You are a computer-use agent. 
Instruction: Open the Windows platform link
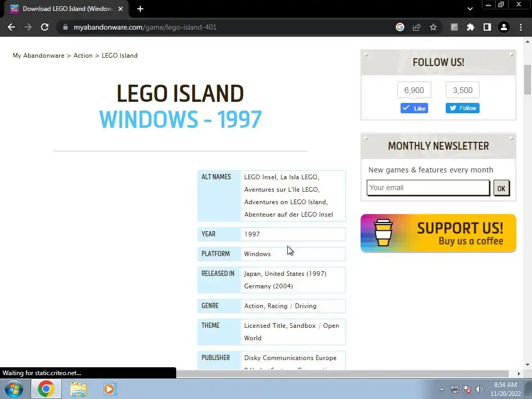257,254
